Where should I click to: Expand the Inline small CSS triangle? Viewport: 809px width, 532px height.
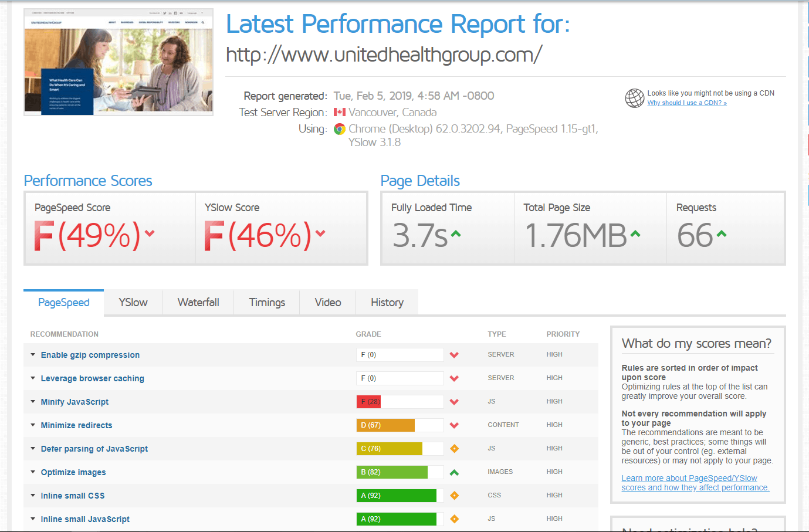pos(33,495)
